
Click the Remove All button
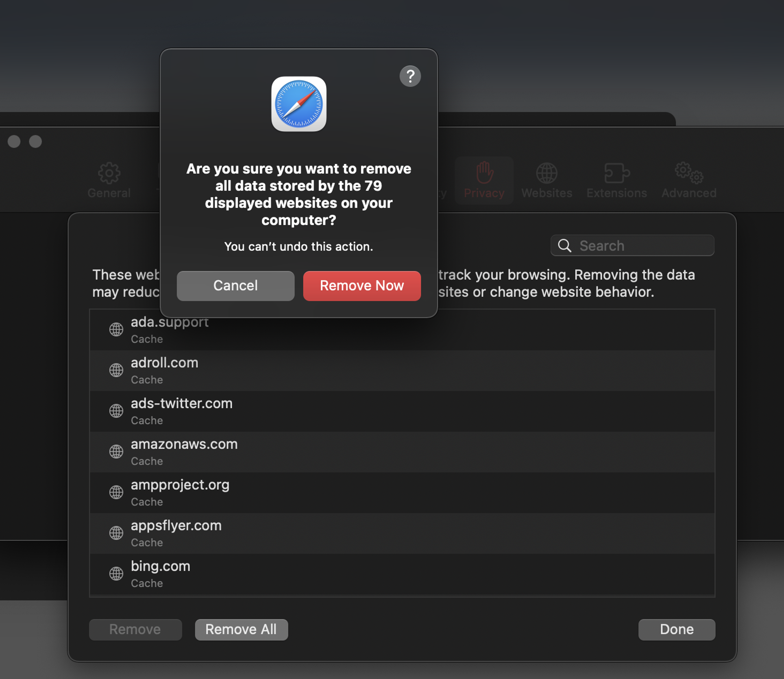click(241, 629)
